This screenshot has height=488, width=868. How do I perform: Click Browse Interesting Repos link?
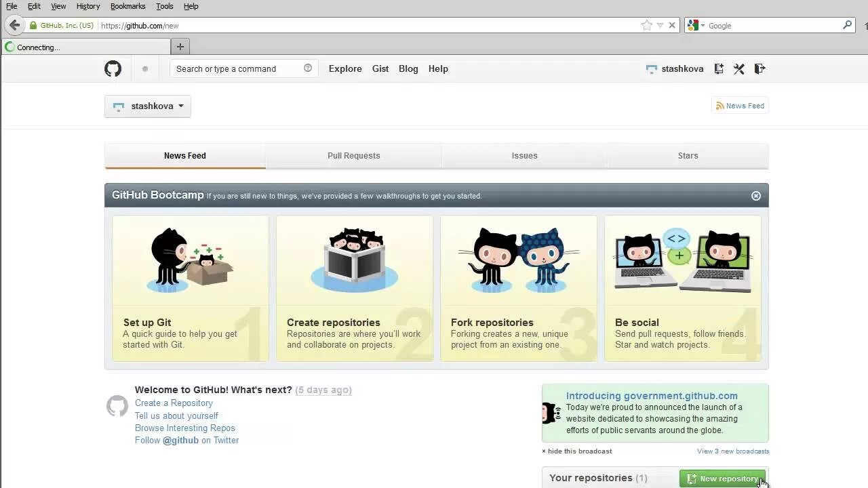pyautogui.click(x=184, y=428)
